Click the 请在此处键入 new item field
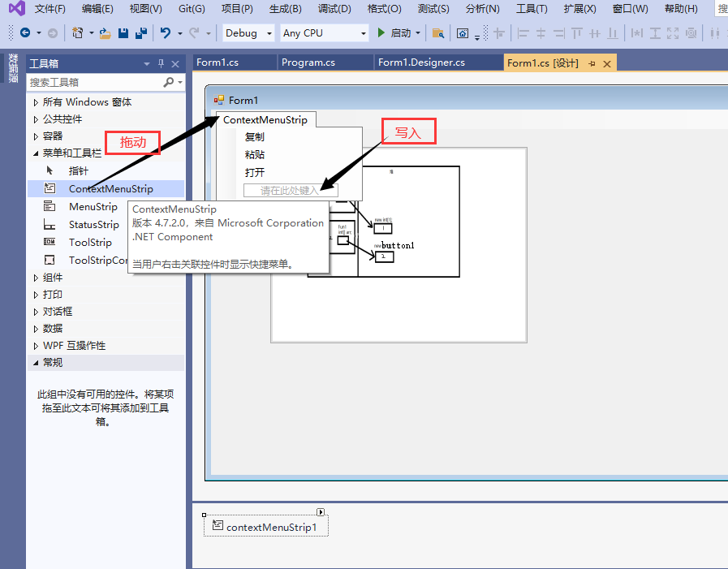Image resolution: width=728 pixels, height=569 pixels. click(x=291, y=191)
